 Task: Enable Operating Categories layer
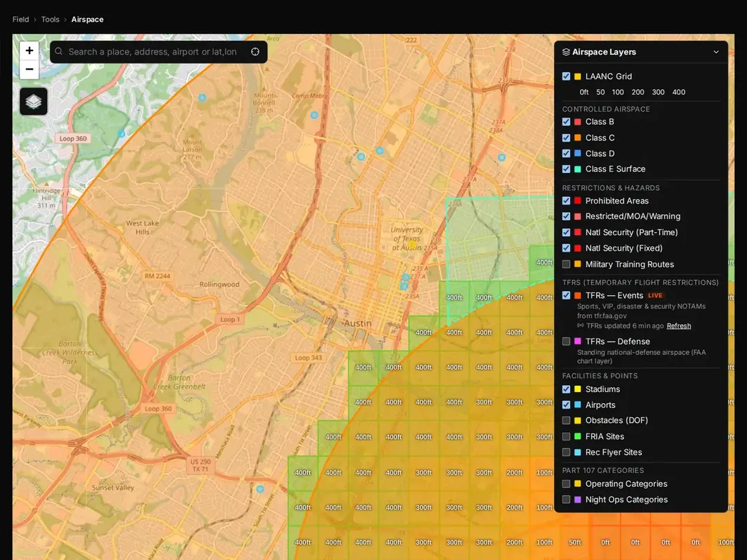(566, 484)
